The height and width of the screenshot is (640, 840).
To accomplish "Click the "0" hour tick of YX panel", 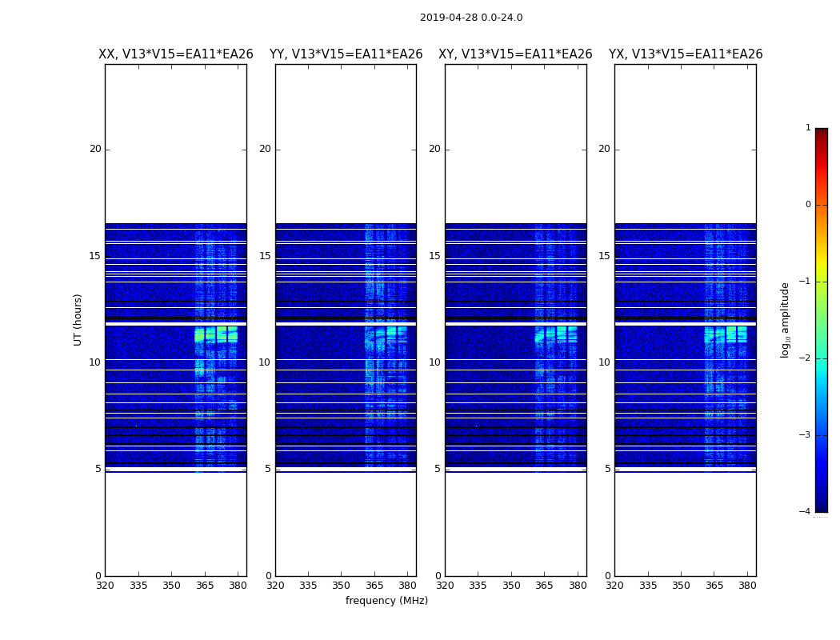I will point(607,576).
